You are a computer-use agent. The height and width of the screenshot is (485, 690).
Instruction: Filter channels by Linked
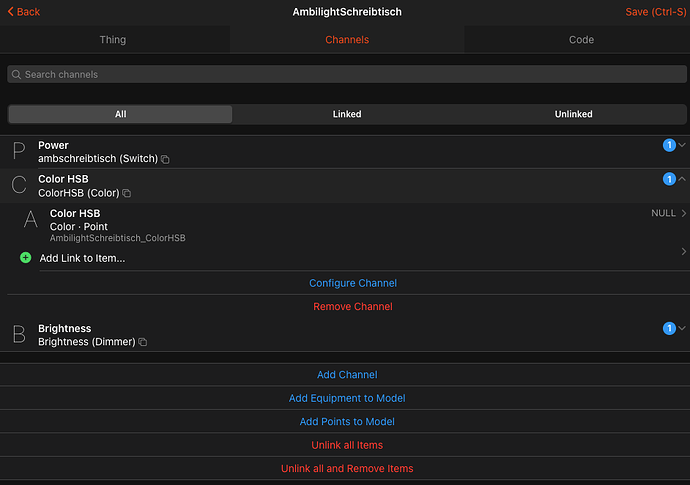347,114
